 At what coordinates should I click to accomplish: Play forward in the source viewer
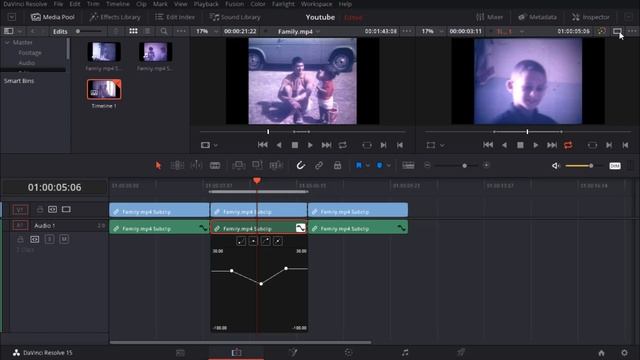tap(310, 145)
